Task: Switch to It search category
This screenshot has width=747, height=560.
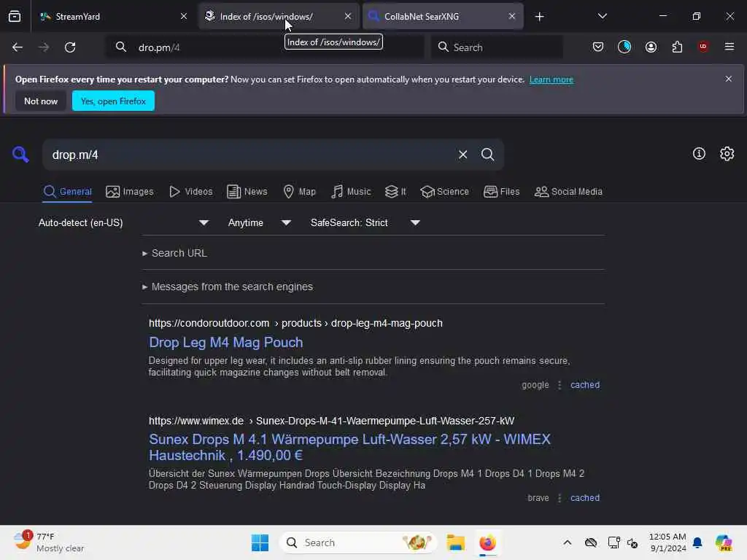Action: pyautogui.click(x=395, y=192)
